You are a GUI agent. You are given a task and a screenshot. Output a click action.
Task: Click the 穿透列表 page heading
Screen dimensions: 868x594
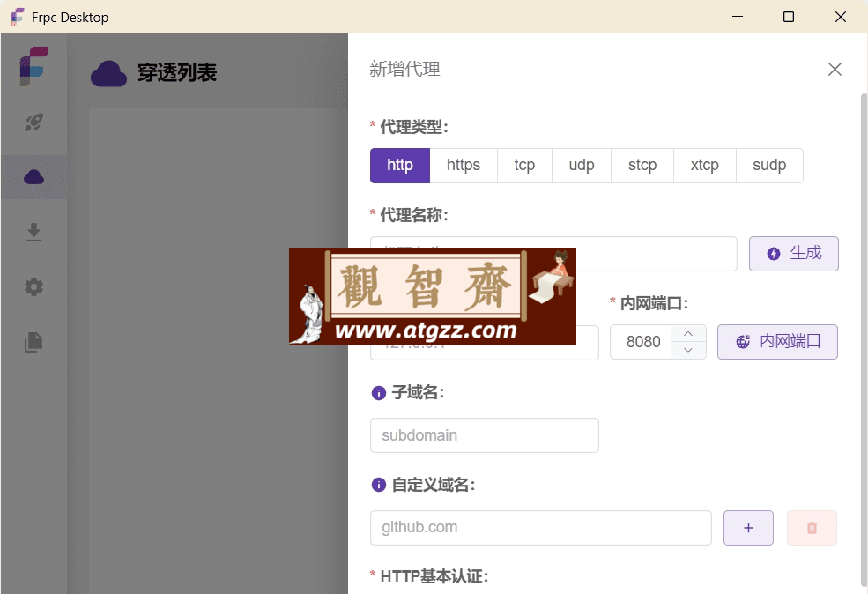[x=177, y=72]
